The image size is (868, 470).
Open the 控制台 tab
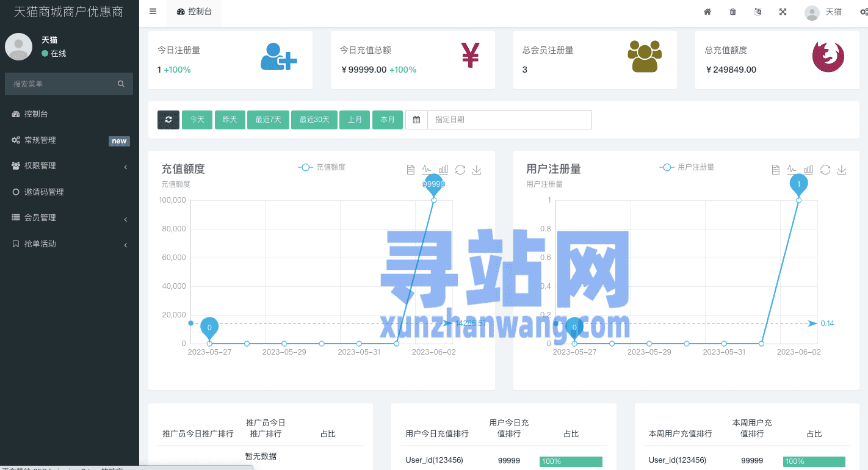[x=194, y=12]
